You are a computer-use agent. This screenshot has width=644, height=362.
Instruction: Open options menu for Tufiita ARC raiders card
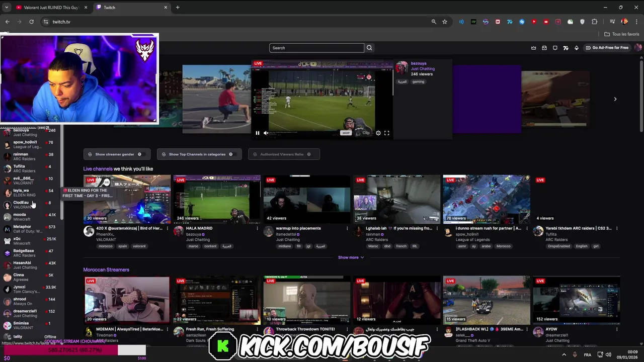[617, 228]
